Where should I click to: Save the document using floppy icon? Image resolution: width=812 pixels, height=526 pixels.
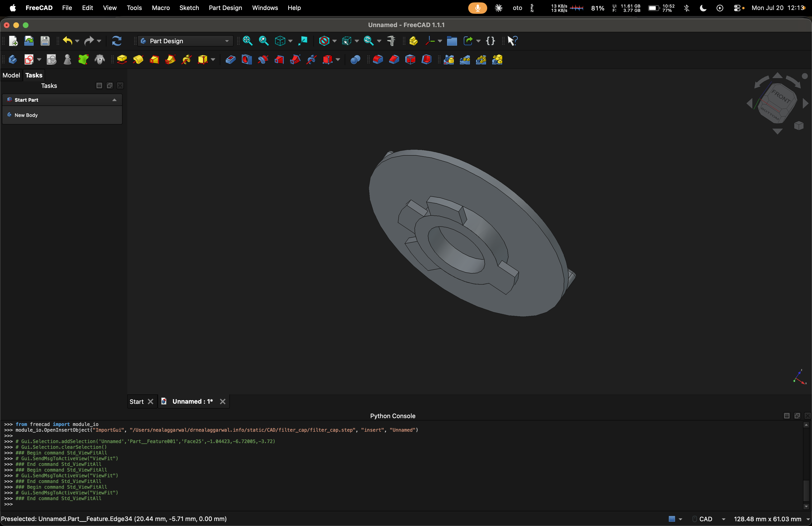(45, 41)
